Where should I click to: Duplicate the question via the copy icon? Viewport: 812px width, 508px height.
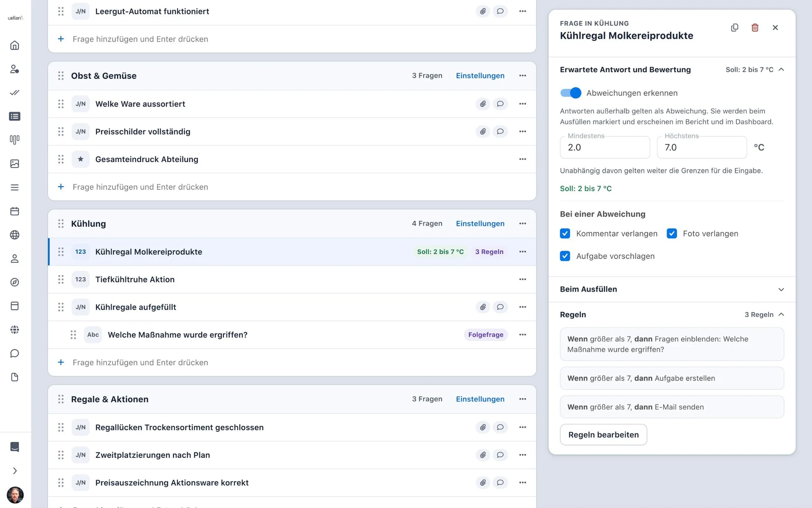coord(734,28)
